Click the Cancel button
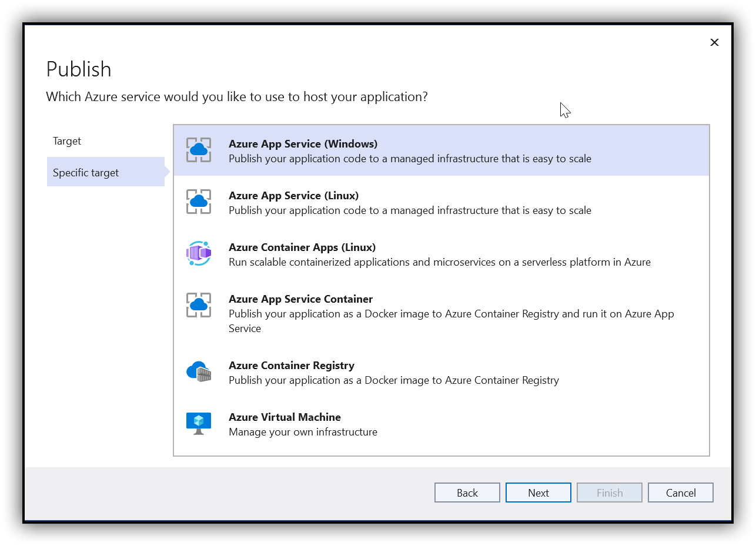This screenshot has width=756, height=546. pos(680,493)
